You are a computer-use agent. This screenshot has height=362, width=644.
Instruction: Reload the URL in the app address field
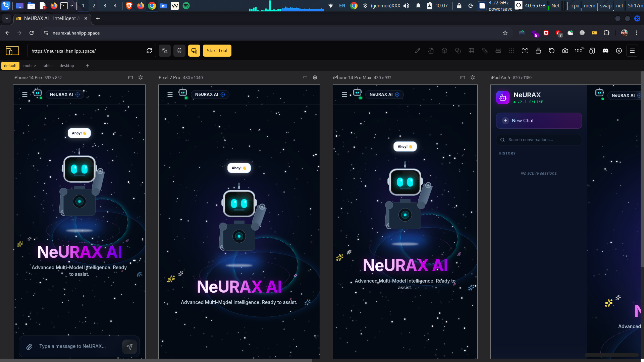(149, 51)
